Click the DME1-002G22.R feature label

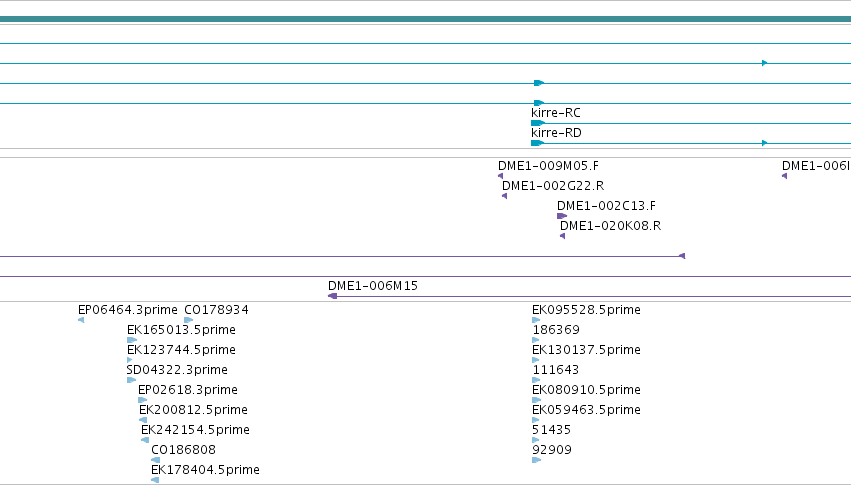click(x=552, y=186)
